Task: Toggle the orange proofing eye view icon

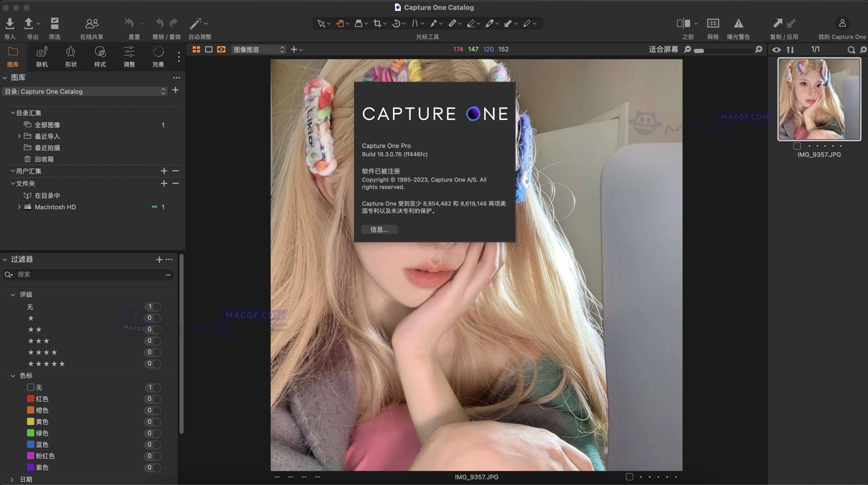Action: (221, 49)
